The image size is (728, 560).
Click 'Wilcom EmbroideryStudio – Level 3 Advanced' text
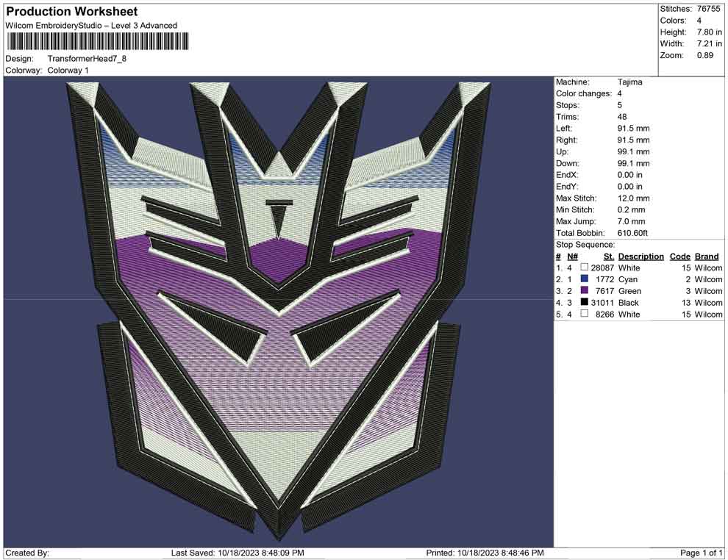(91, 26)
